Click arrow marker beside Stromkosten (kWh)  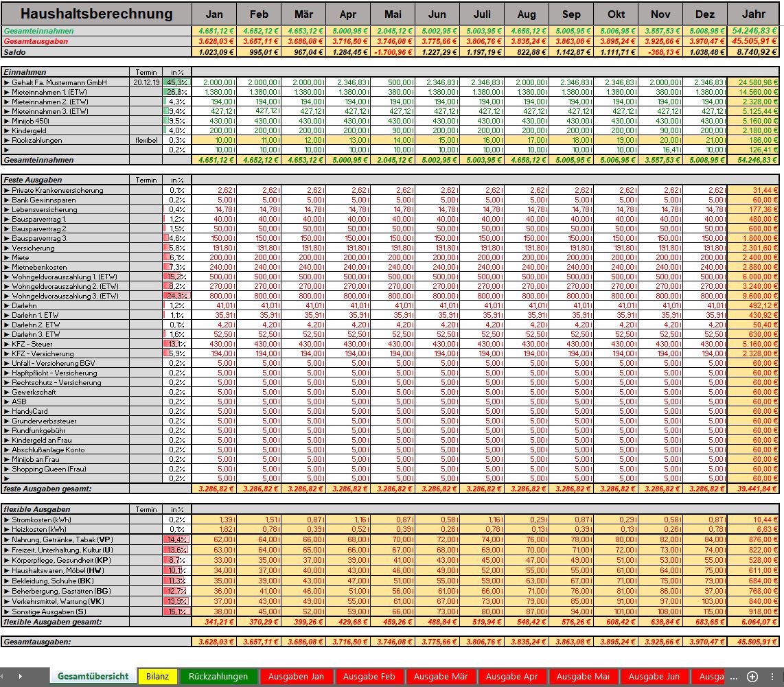[7, 521]
